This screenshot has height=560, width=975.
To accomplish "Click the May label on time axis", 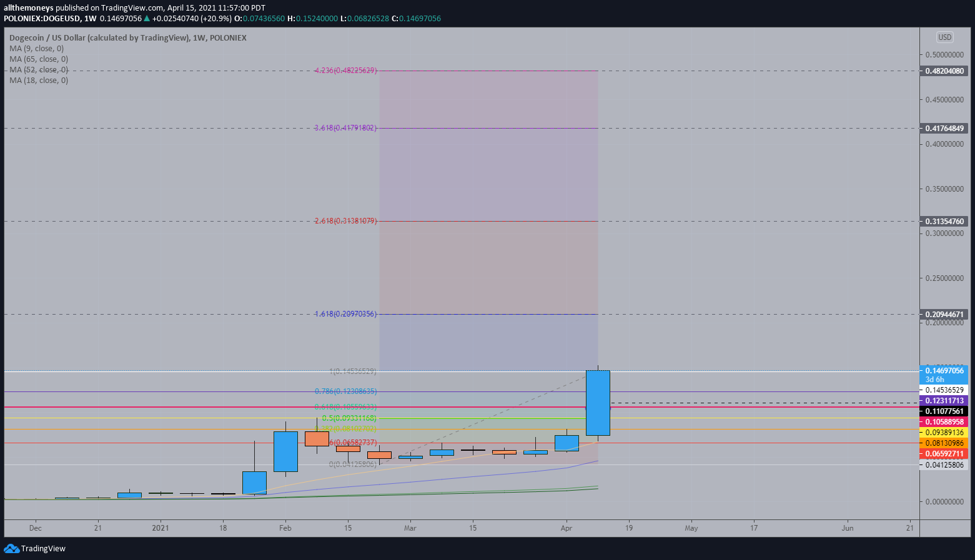I will pyautogui.click(x=691, y=528).
